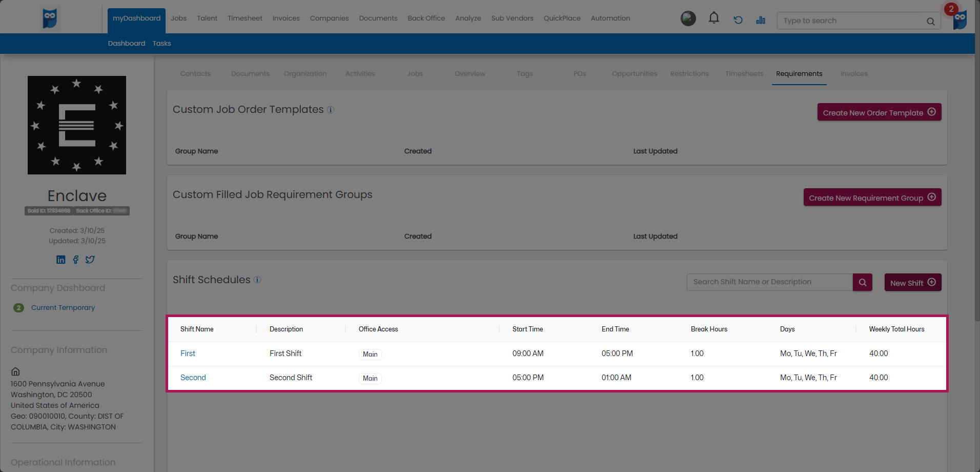This screenshot has width=980, height=472.
Task: Click info icon beside Custom Job Order Templates
Action: coord(331,110)
